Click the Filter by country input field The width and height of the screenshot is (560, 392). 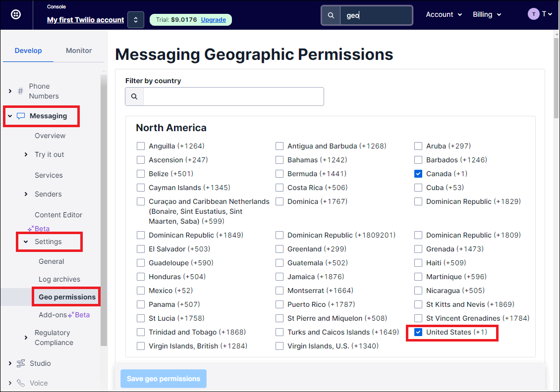tap(233, 97)
